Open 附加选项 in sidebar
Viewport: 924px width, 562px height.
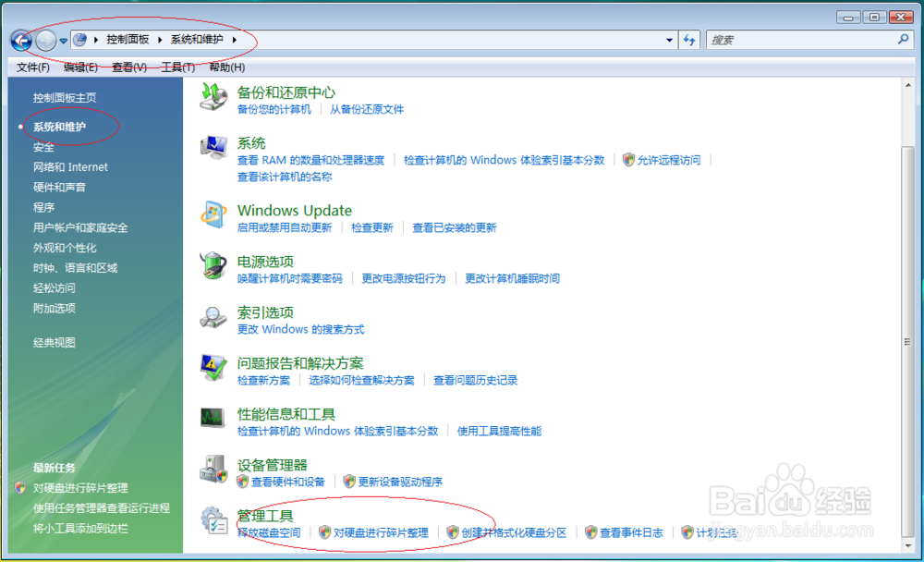point(55,308)
